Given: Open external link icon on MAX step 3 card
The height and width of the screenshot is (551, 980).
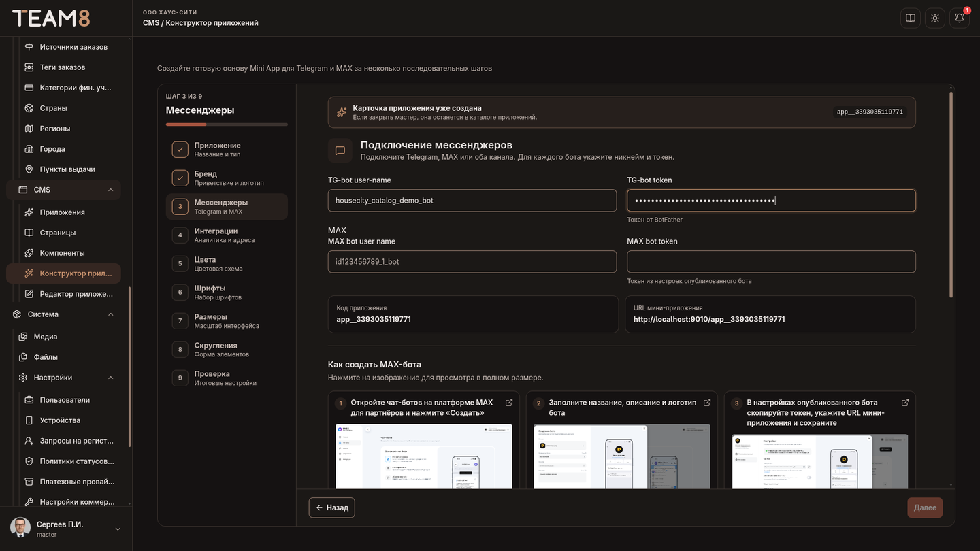Looking at the screenshot, I should point(905,403).
